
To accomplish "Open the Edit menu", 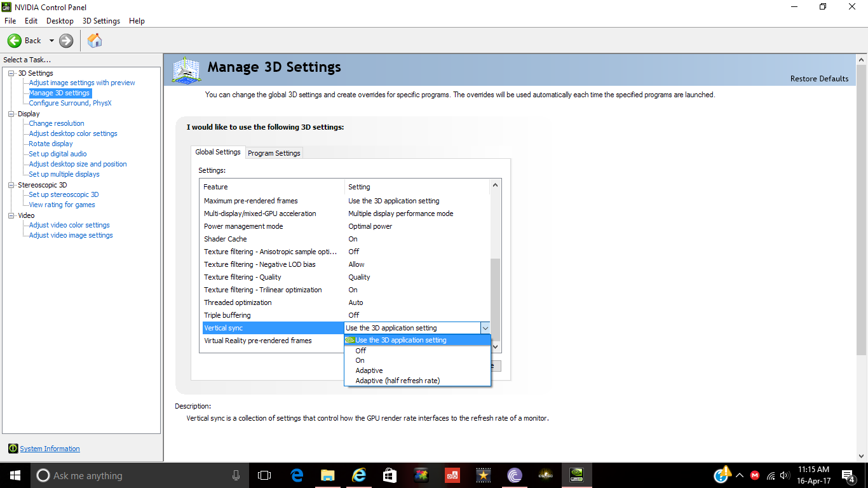I will click(x=31, y=21).
